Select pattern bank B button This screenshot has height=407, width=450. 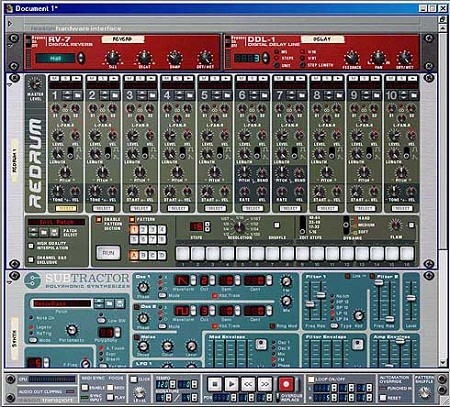point(143,255)
